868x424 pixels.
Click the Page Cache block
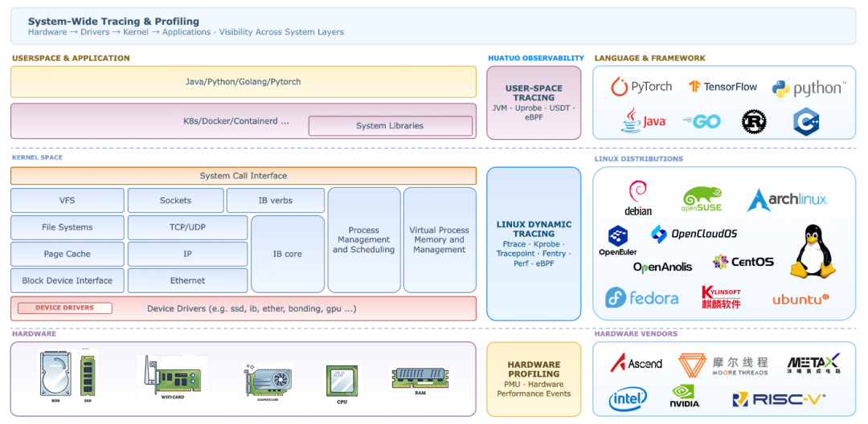(68, 254)
